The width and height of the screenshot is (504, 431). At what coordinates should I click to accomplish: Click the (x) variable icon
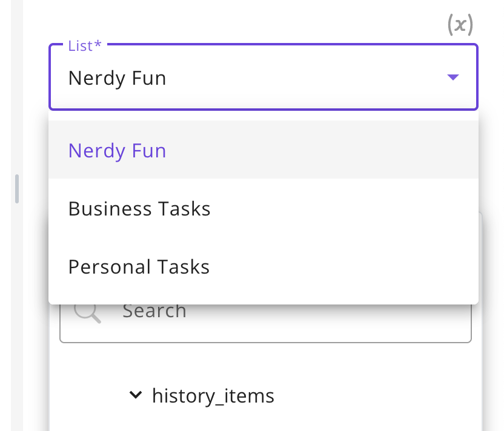tap(460, 25)
